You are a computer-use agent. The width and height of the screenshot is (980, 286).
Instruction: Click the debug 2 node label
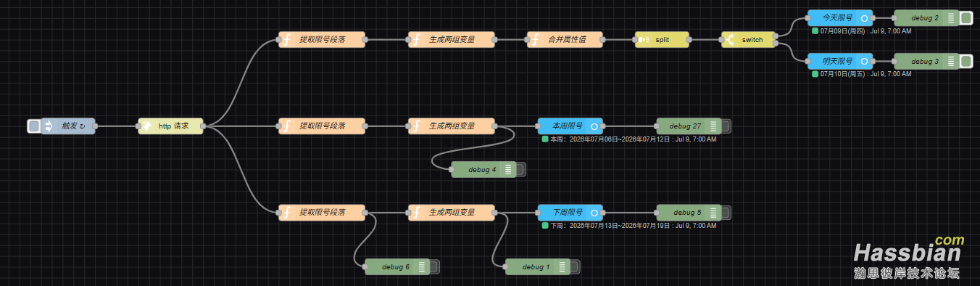pyautogui.click(x=925, y=18)
